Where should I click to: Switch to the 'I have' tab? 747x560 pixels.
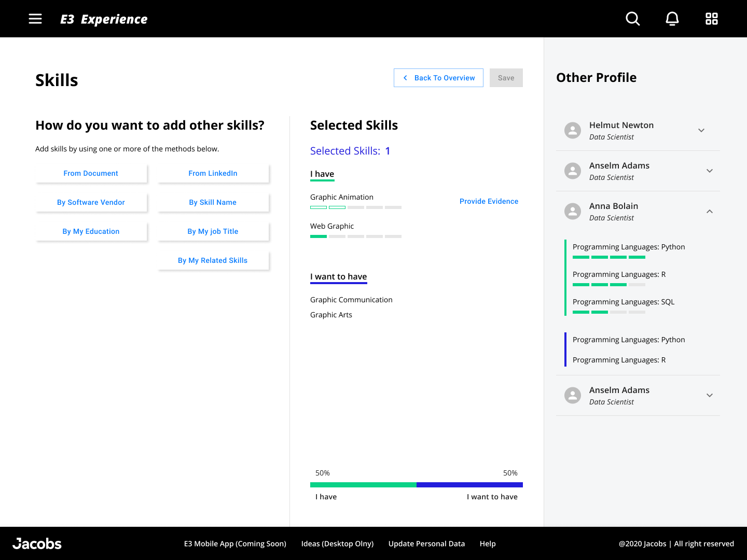(322, 174)
